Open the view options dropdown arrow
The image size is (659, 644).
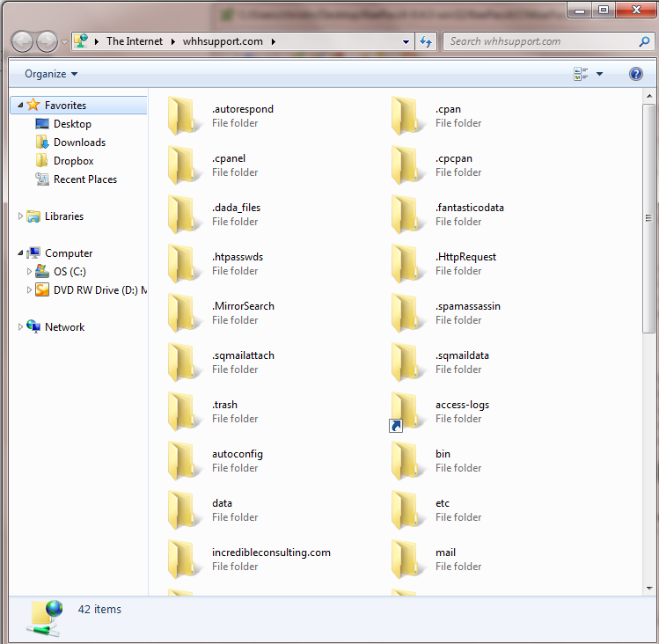600,74
